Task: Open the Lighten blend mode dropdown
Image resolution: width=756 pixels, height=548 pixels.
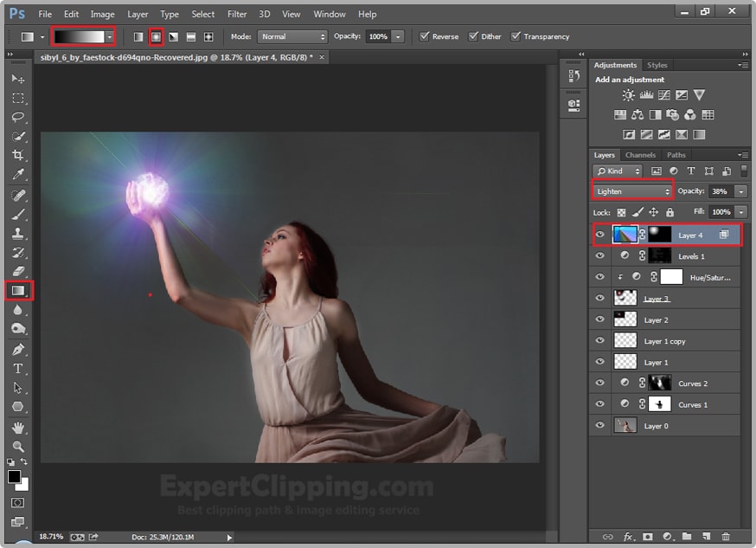Action: 632,191
